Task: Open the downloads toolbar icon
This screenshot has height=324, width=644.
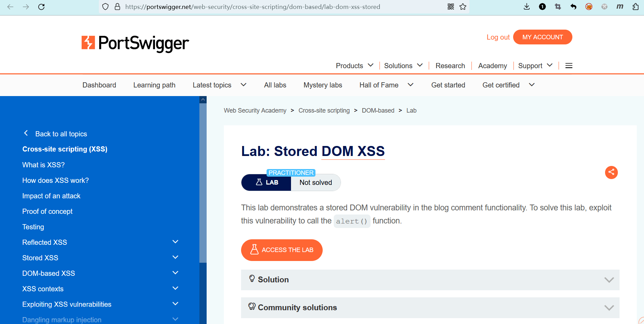Action: [527, 7]
